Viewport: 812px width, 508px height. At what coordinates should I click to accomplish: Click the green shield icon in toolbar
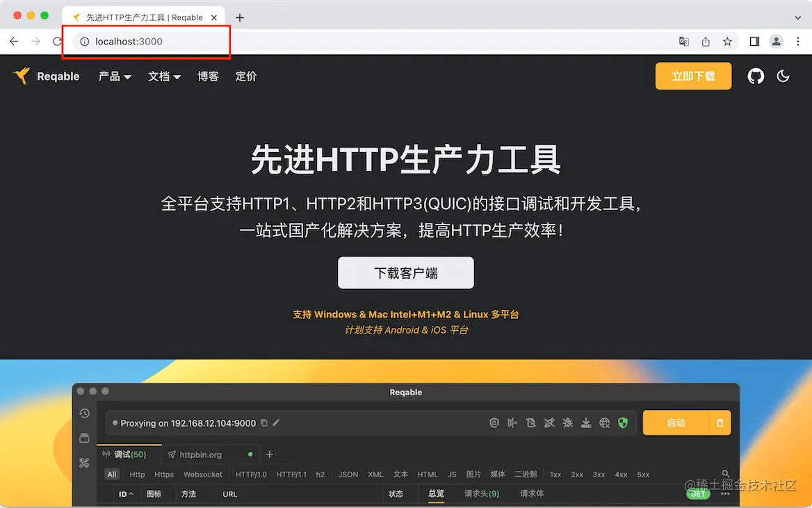point(623,423)
